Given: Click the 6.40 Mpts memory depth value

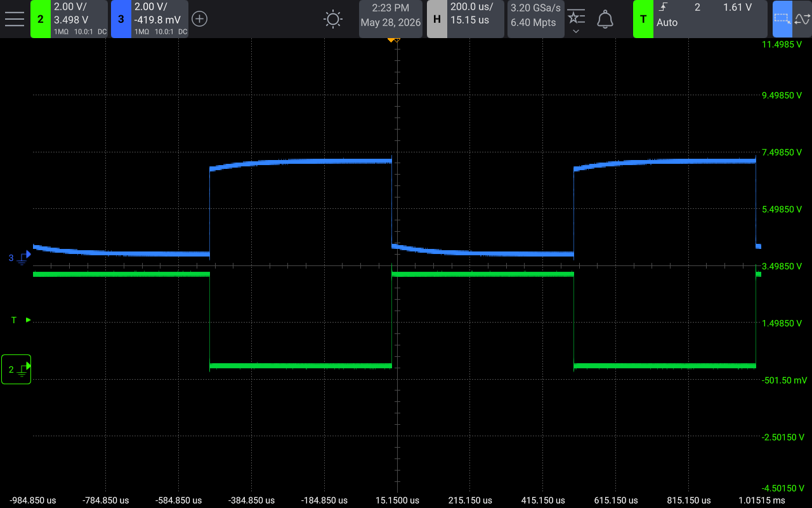Looking at the screenshot, I should [534, 23].
